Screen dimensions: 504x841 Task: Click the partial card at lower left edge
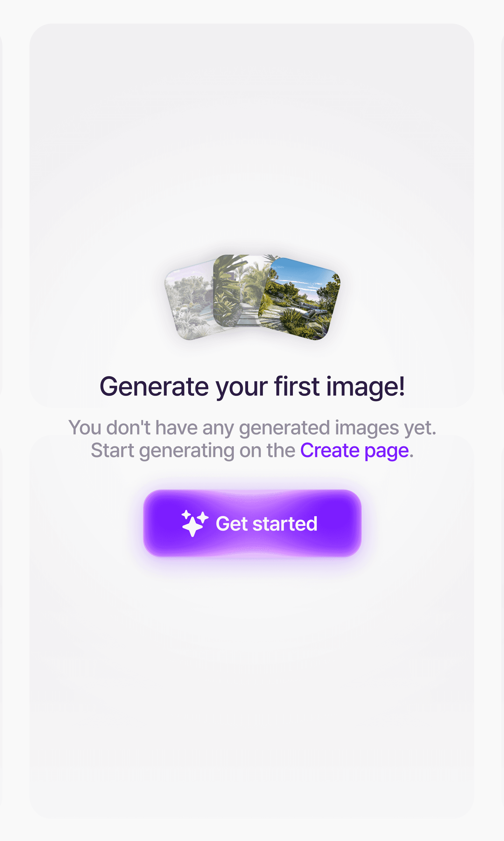click(x=1, y=627)
